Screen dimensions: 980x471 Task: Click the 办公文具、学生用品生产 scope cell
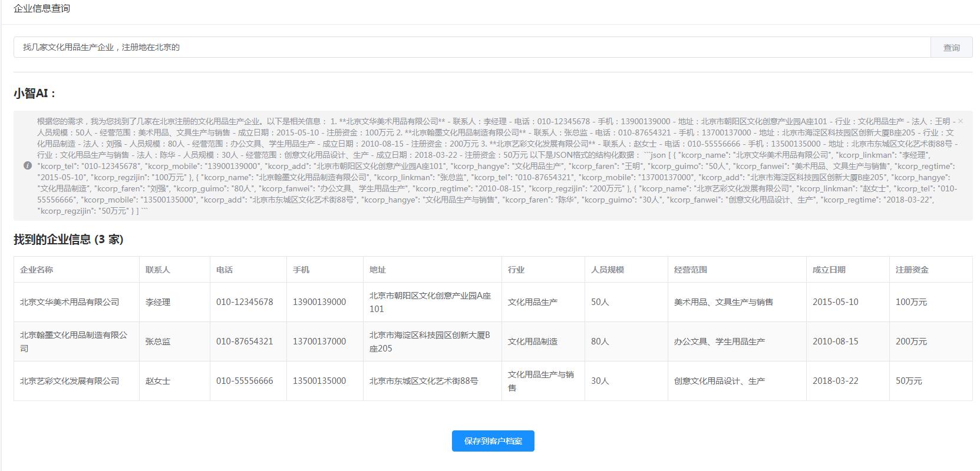[x=720, y=341]
